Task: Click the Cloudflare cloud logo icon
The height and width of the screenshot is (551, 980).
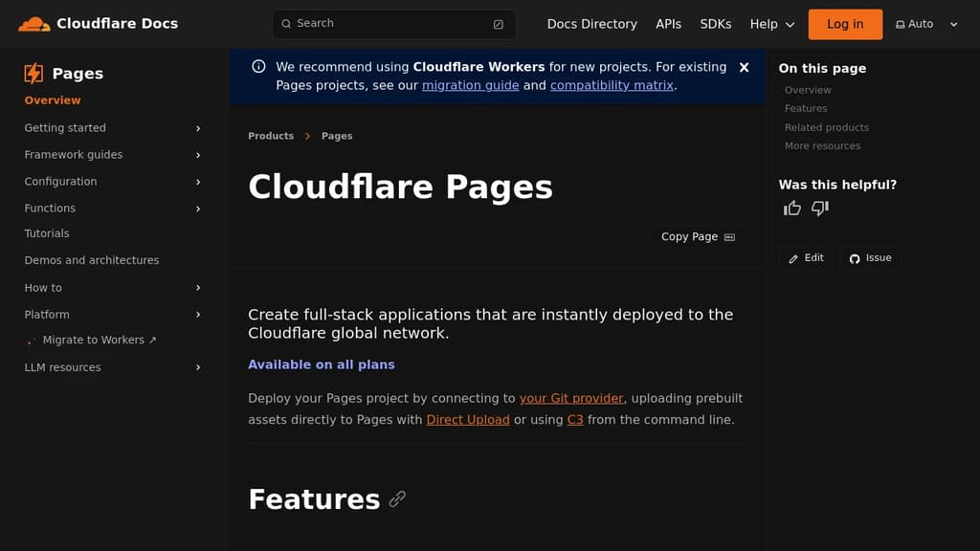Action: point(33,24)
